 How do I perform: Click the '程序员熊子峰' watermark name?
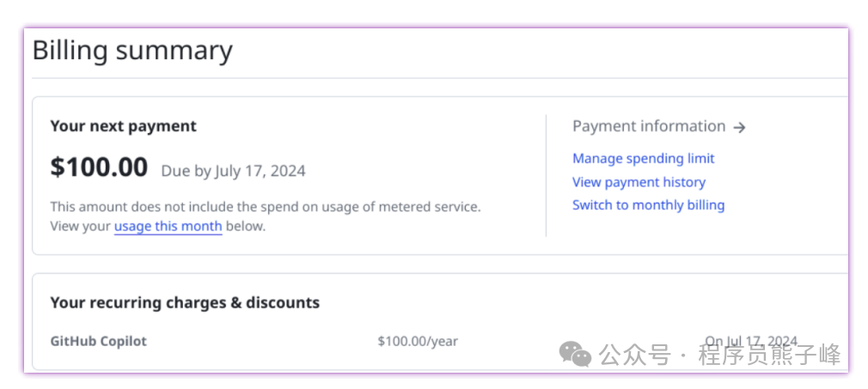pyautogui.click(x=769, y=354)
